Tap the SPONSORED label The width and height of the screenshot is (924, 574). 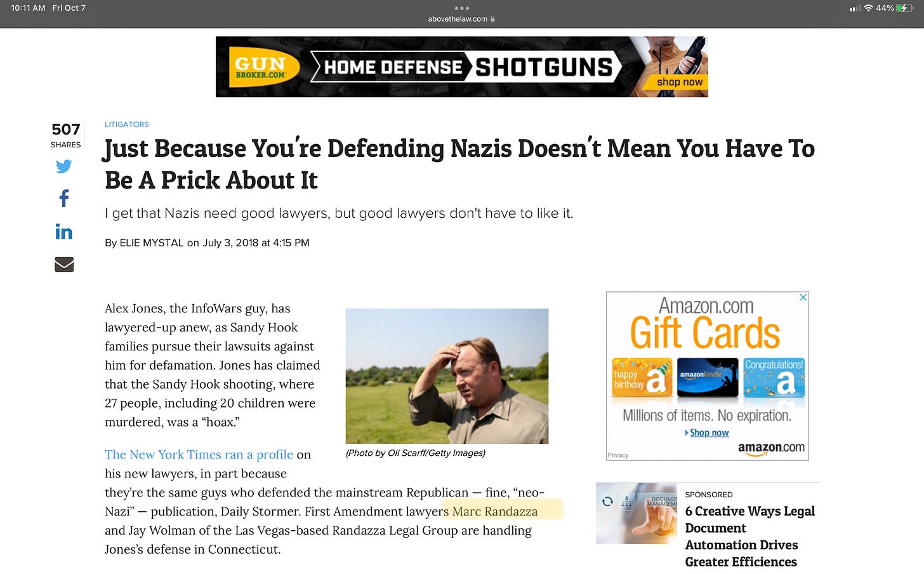(709, 495)
